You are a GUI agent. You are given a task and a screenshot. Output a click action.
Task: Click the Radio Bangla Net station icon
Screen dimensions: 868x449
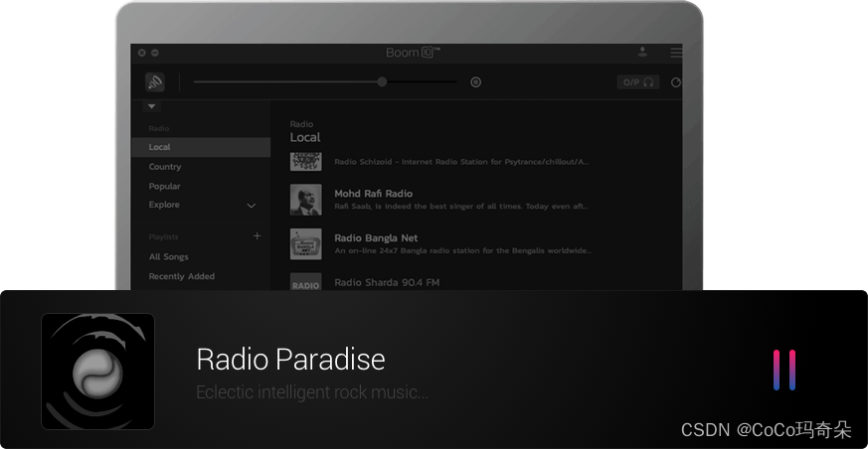[305, 244]
